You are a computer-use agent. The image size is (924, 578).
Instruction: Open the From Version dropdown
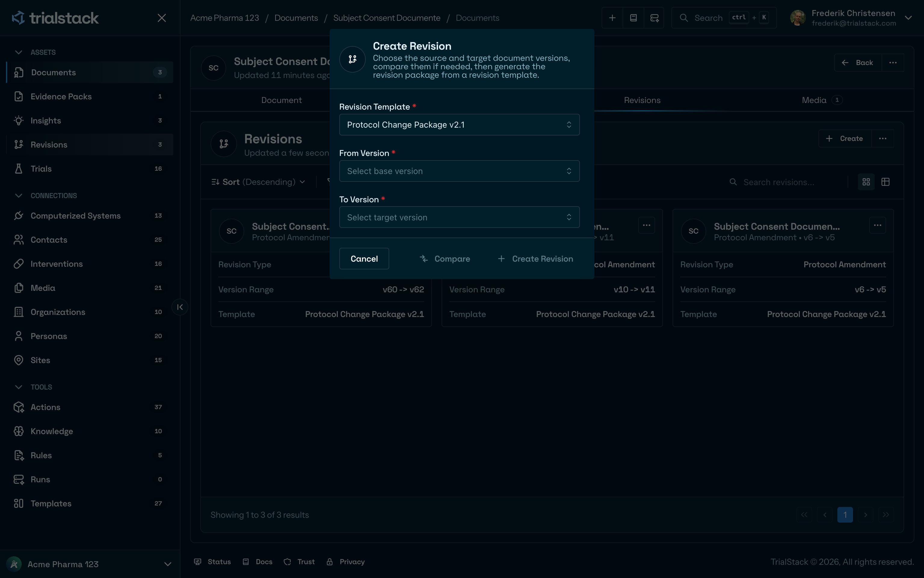[x=459, y=171]
